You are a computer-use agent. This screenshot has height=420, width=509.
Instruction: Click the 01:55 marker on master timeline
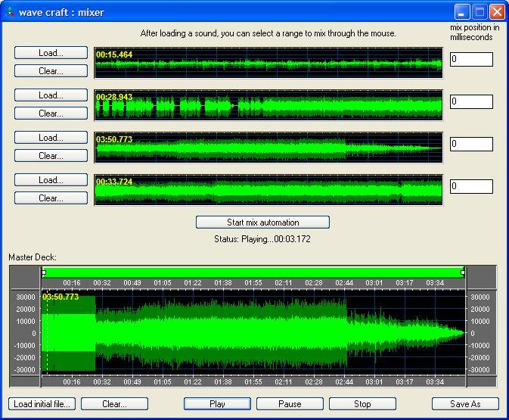253,283
